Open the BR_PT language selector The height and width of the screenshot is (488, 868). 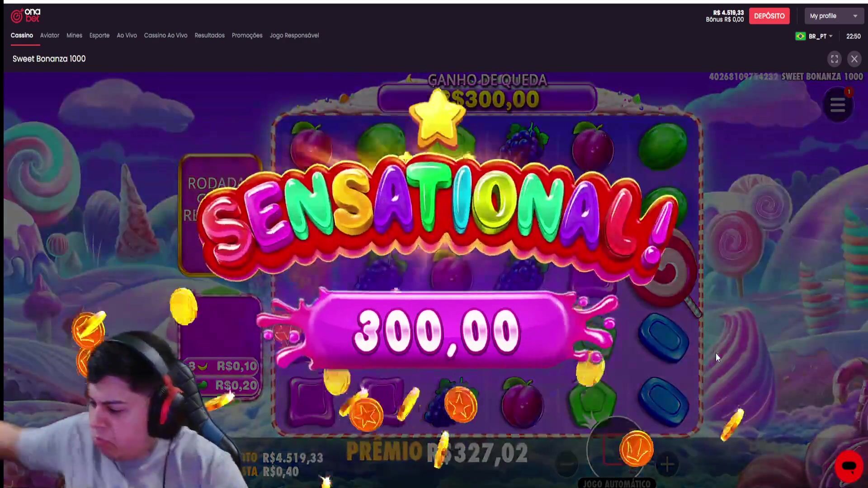(x=821, y=36)
